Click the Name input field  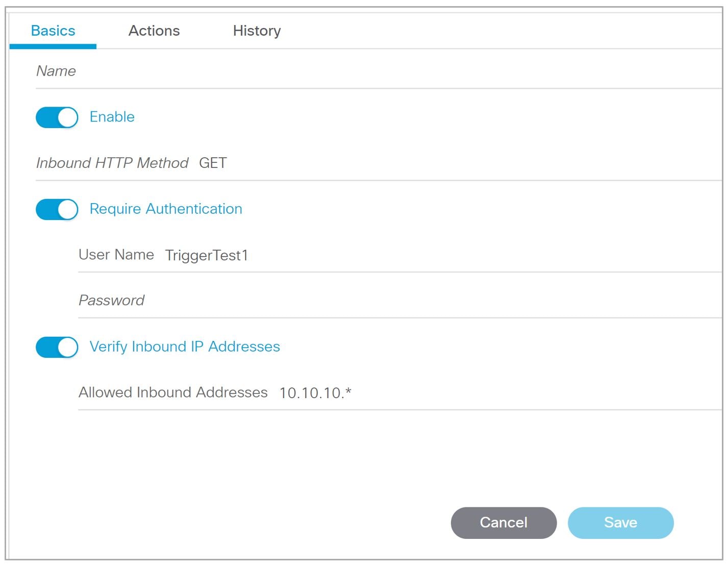(379, 71)
